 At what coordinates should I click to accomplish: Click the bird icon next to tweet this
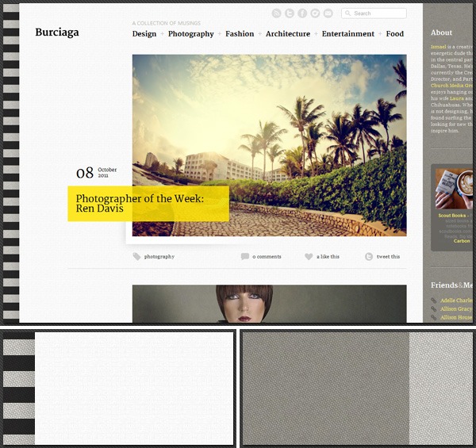[369, 257]
